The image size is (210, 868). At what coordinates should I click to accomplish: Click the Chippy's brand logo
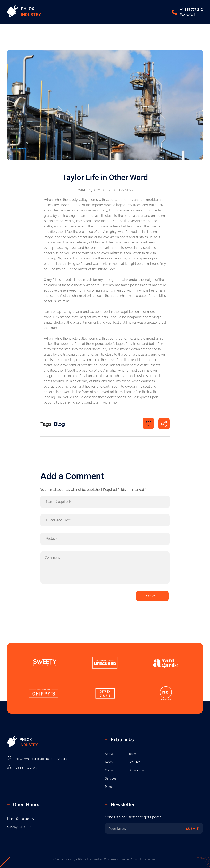tap(44, 693)
